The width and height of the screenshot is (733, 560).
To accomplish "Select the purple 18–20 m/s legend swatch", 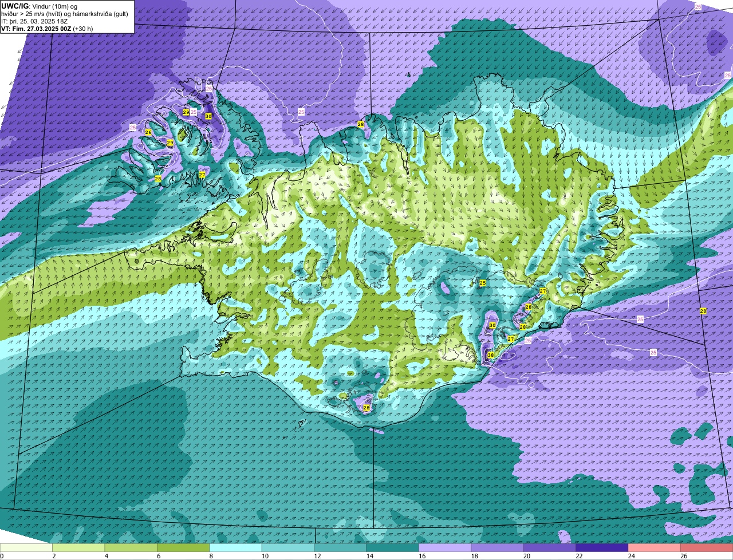I will [x=498, y=547].
